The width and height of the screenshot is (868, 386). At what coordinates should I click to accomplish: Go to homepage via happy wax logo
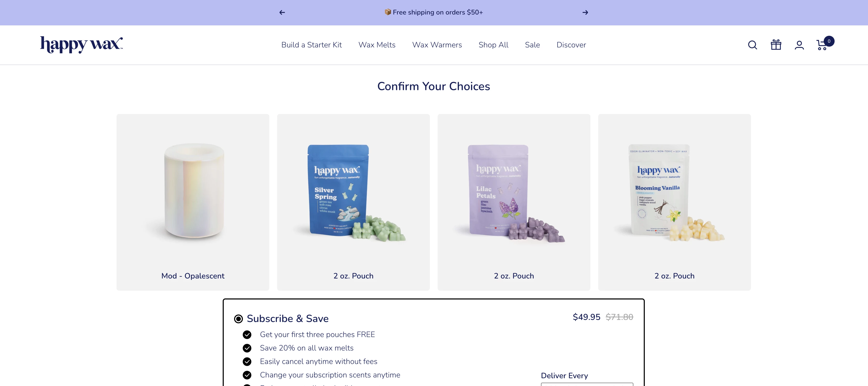82,45
